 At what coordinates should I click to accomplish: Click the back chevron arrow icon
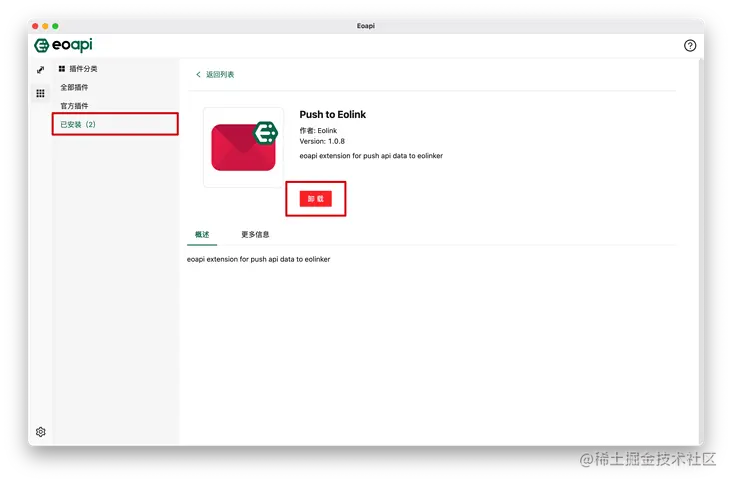[x=198, y=75]
